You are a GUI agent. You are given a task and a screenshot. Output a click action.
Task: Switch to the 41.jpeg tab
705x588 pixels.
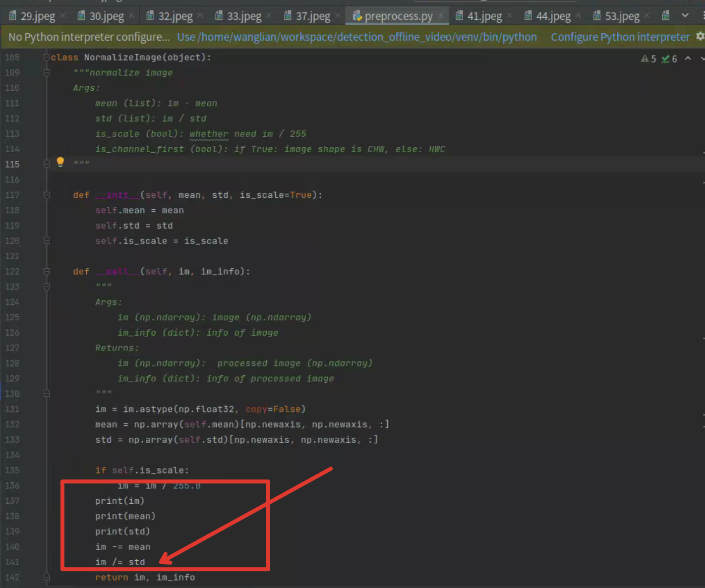(484, 16)
